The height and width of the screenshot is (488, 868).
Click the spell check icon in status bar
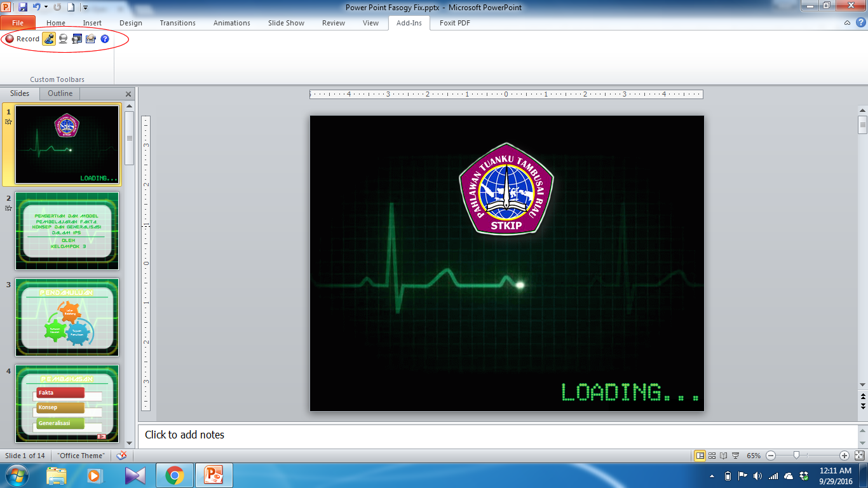click(x=121, y=456)
